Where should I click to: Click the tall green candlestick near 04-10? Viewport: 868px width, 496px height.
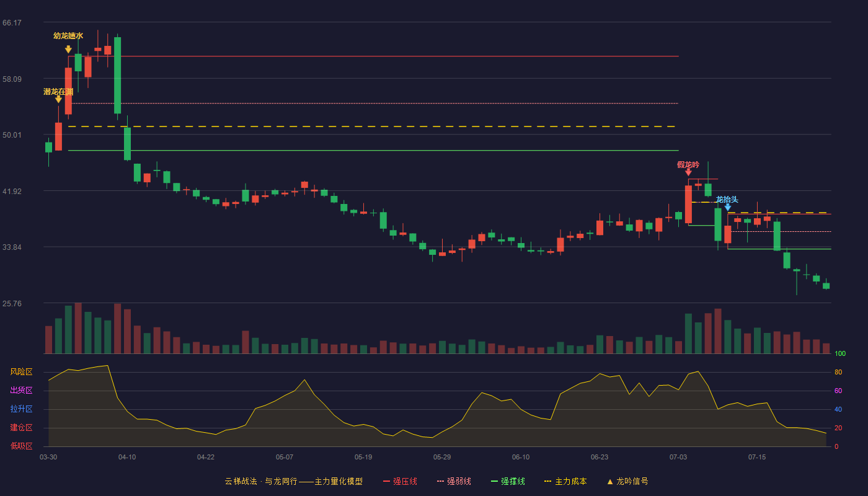[x=117, y=75]
